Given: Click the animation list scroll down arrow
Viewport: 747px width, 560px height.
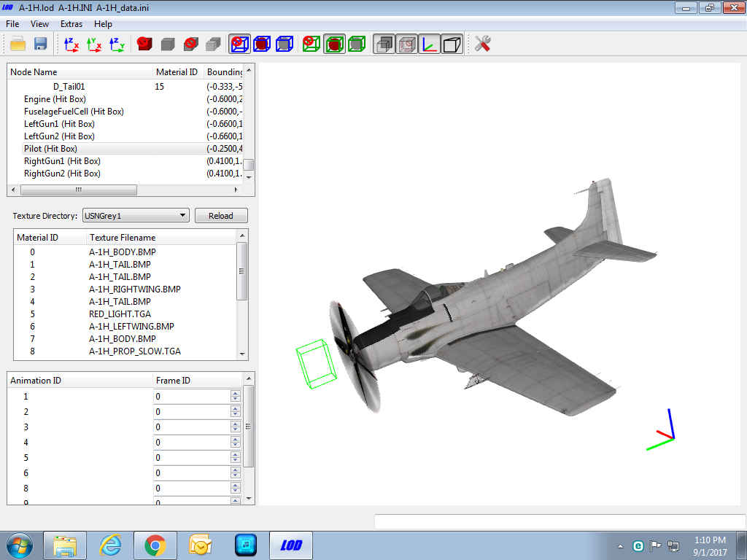Looking at the screenshot, I should 248,499.
